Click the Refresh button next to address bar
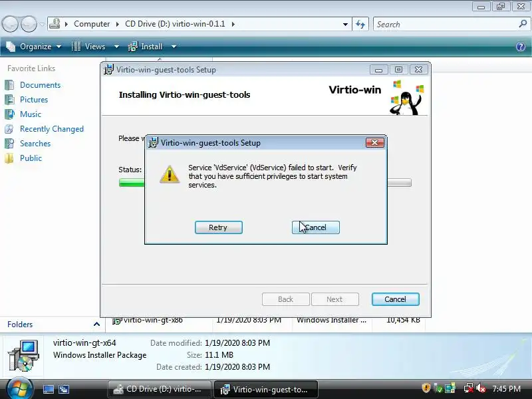 point(360,24)
